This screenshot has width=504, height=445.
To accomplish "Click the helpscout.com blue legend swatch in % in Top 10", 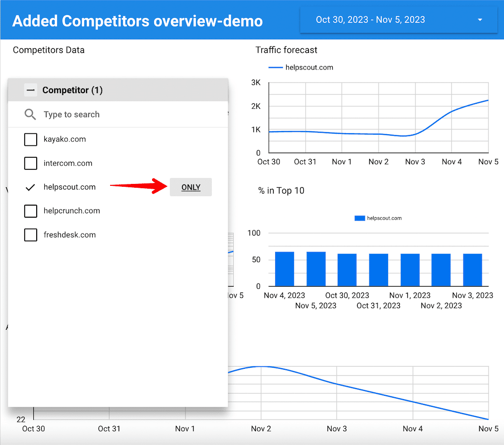I will 359,218.
